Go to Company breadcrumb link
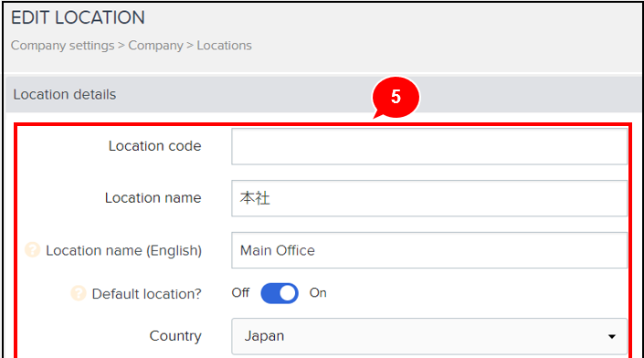 coord(155,46)
